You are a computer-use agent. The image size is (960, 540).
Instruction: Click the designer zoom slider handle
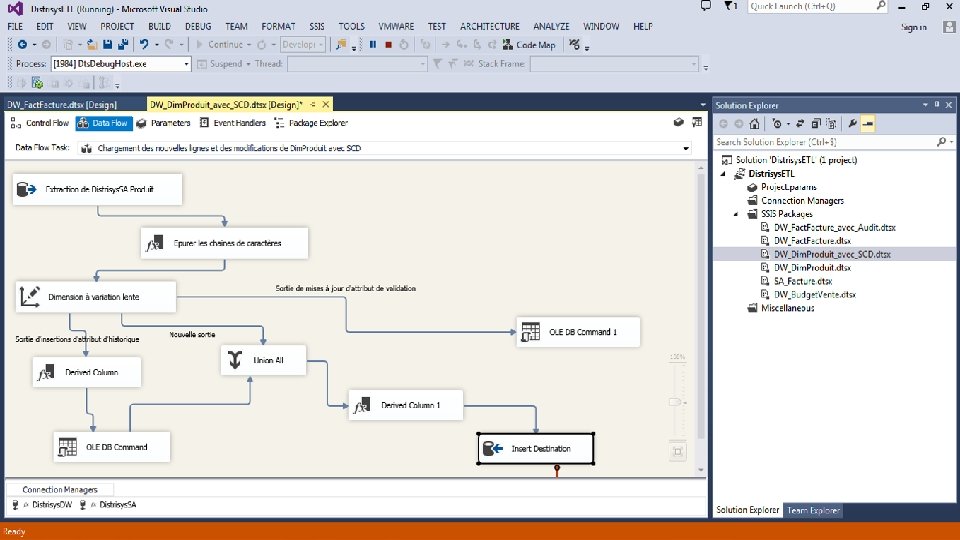pos(675,402)
